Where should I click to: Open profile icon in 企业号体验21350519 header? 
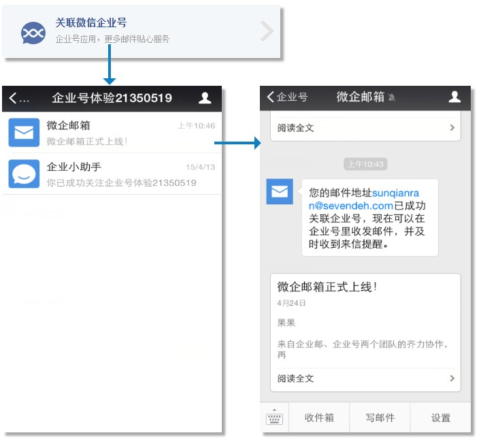click(205, 98)
